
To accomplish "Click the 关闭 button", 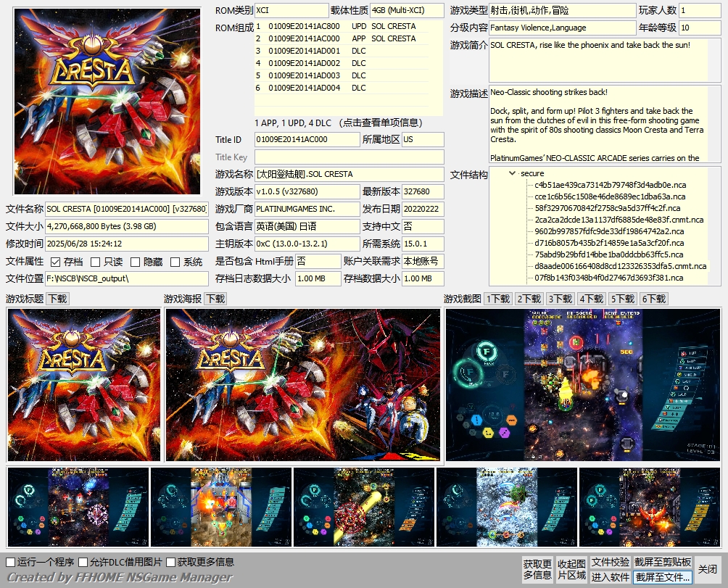I will (708, 569).
